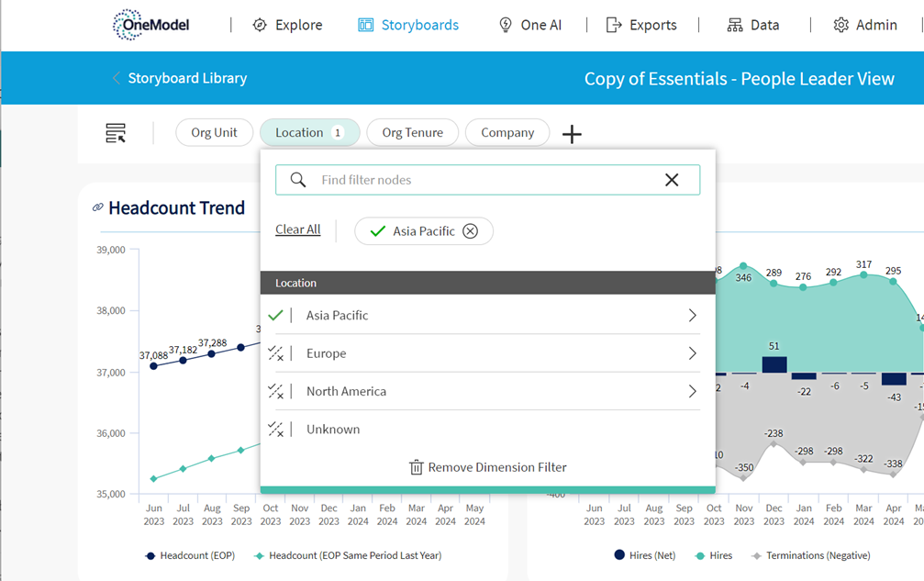Click the OneModel logo

(x=150, y=25)
